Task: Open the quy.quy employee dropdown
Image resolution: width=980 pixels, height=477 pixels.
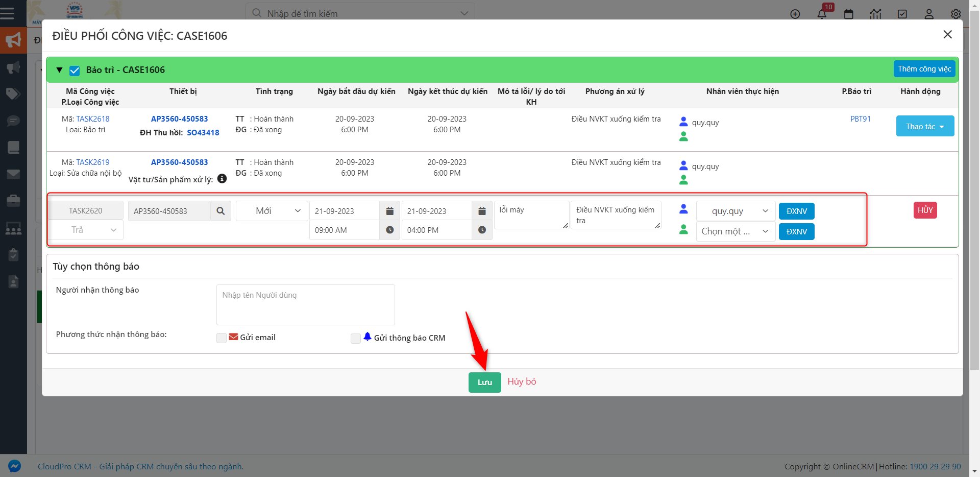Action: pyautogui.click(x=736, y=211)
